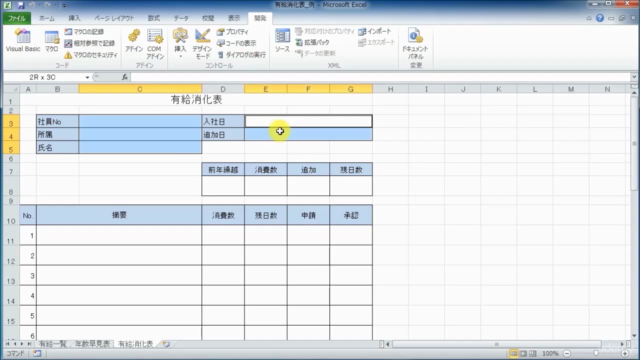Viewport: 640px width, 360px height.
Task: Click the vertical scrollbar
Action: click(x=634, y=143)
